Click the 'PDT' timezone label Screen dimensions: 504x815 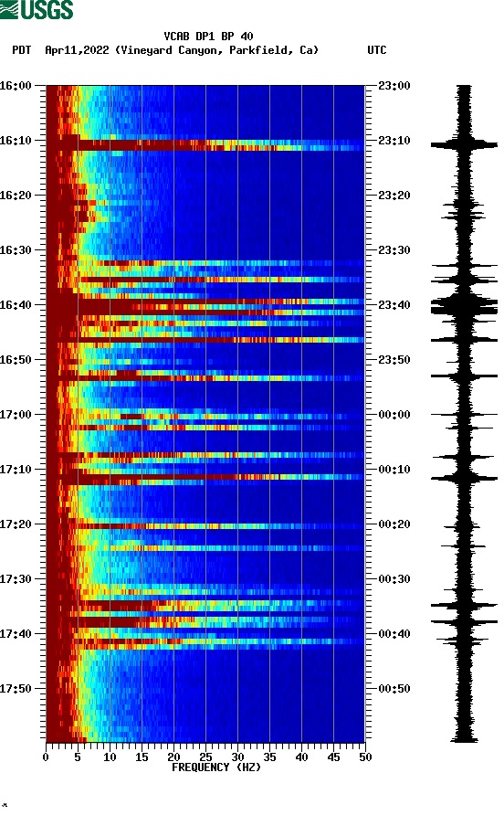click(22, 50)
